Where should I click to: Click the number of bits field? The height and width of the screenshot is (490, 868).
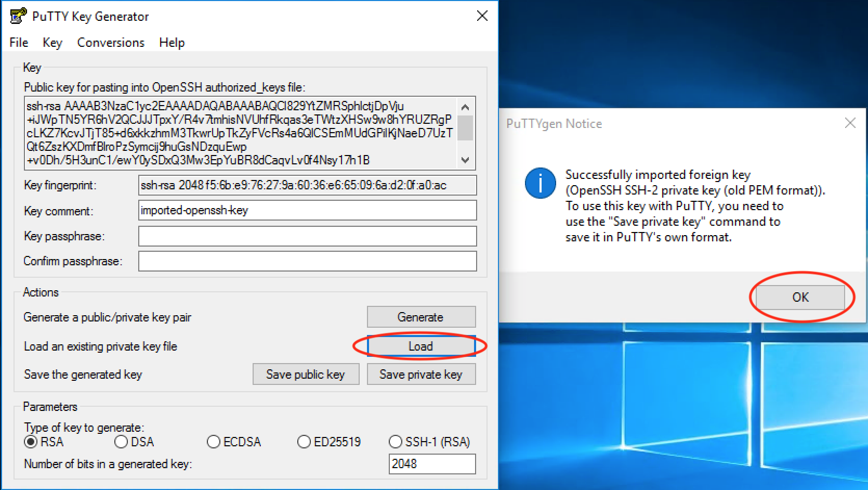[x=432, y=463]
